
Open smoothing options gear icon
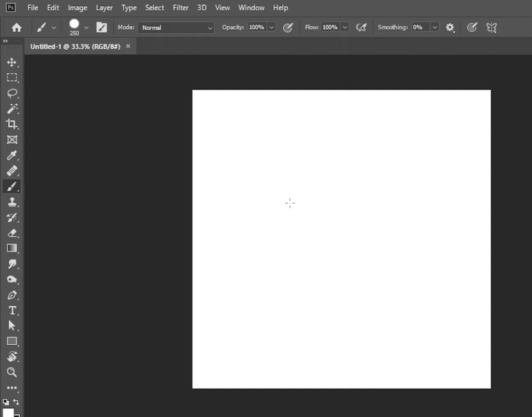click(x=450, y=28)
